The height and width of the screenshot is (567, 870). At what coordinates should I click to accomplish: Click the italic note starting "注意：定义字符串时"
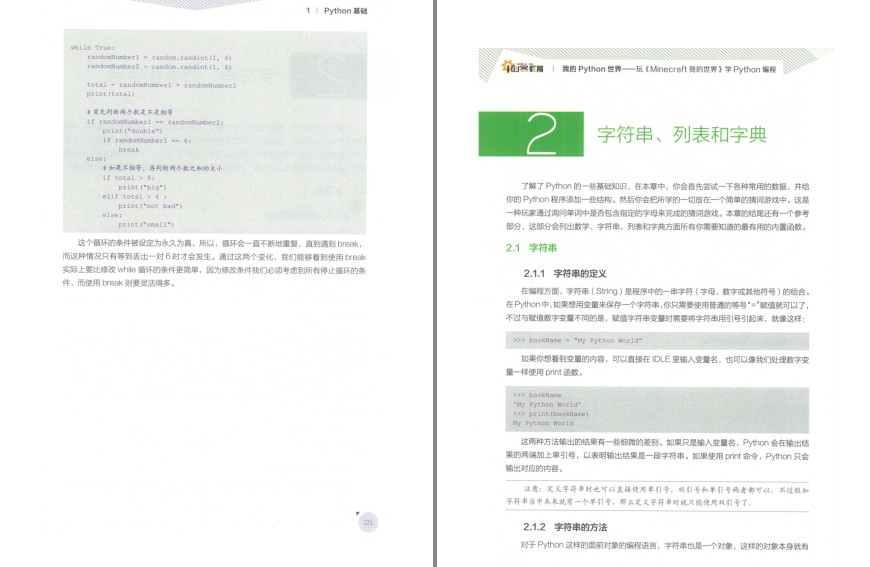point(657,496)
